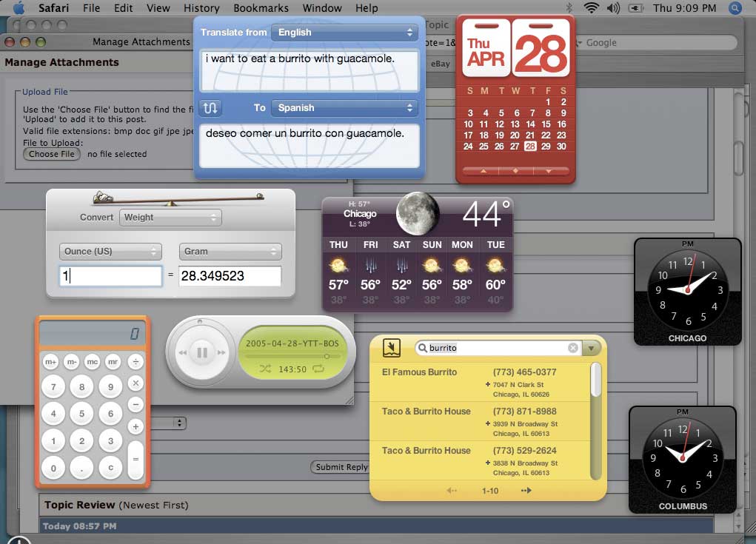
Task: Click phone number (773) 871-8988
Action: point(524,411)
